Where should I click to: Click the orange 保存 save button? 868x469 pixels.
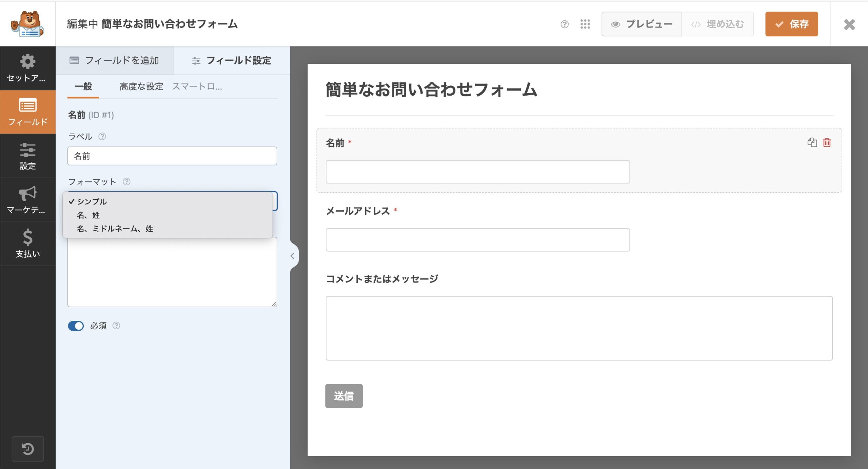tap(791, 24)
